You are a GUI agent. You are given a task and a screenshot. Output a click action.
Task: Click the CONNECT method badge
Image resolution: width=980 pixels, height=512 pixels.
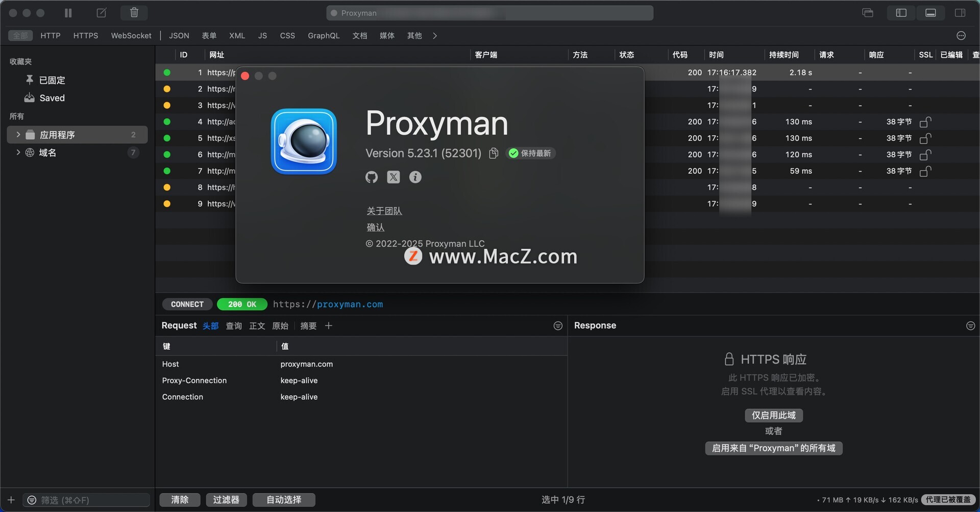pyautogui.click(x=187, y=304)
